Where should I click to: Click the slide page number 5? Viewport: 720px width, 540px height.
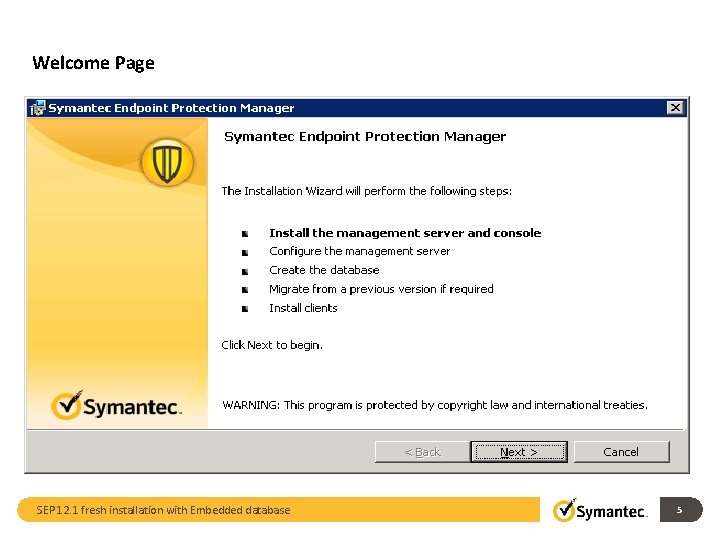click(679, 510)
